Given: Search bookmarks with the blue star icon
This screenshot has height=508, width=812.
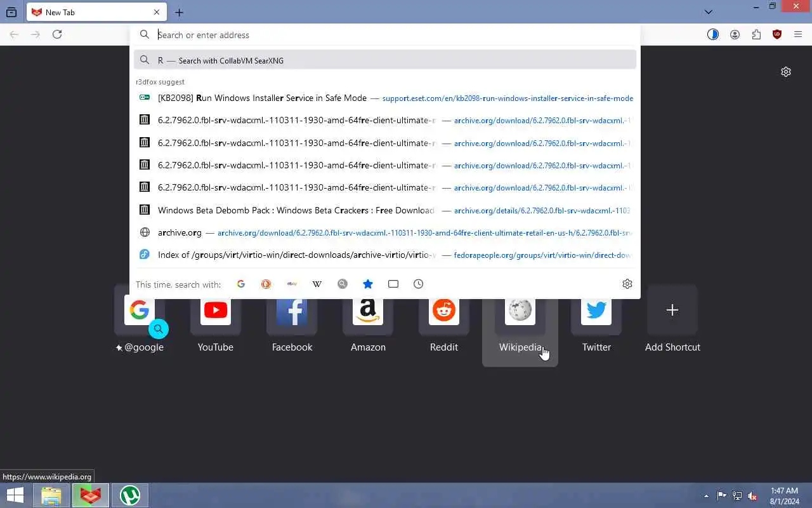Looking at the screenshot, I should click(x=368, y=284).
